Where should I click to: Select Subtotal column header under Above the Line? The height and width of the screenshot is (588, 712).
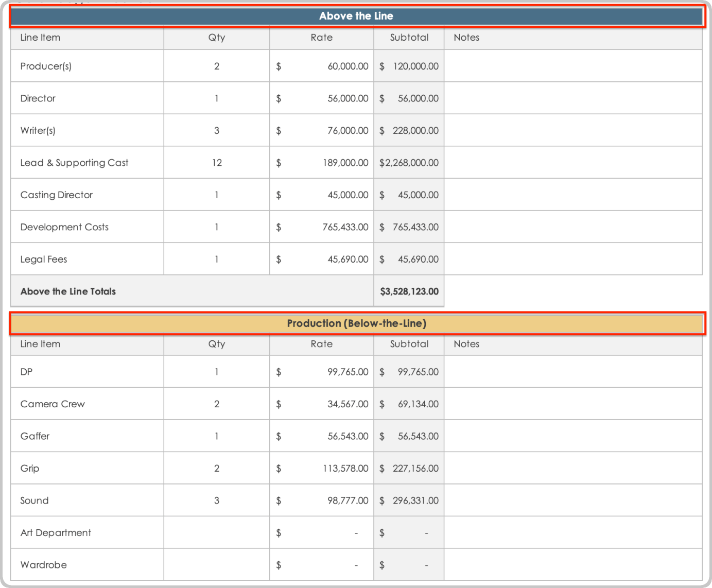coord(409,38)
